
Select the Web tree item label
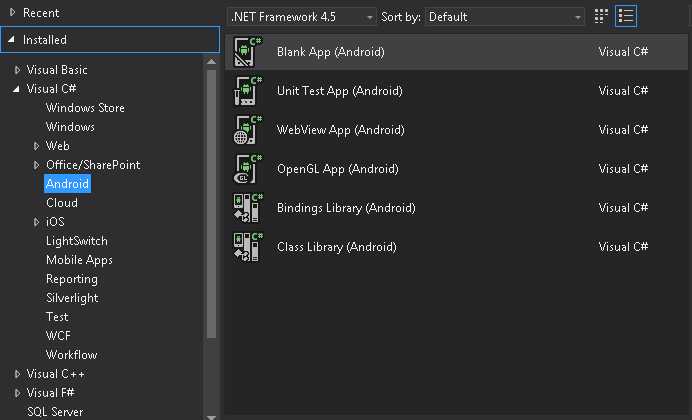click(x=57, y=146)
